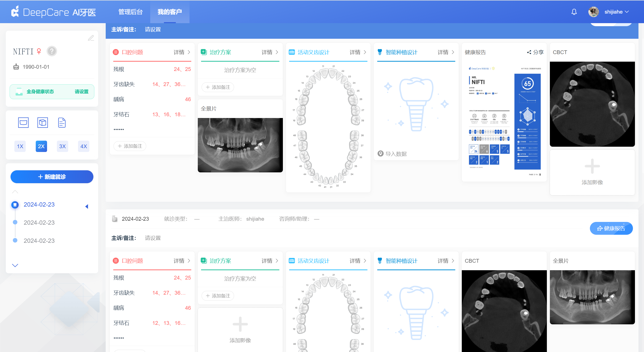The height and width of the screenshot is (352, 644).
Task: Choose the 3X layout option
Action: [62, 146]
